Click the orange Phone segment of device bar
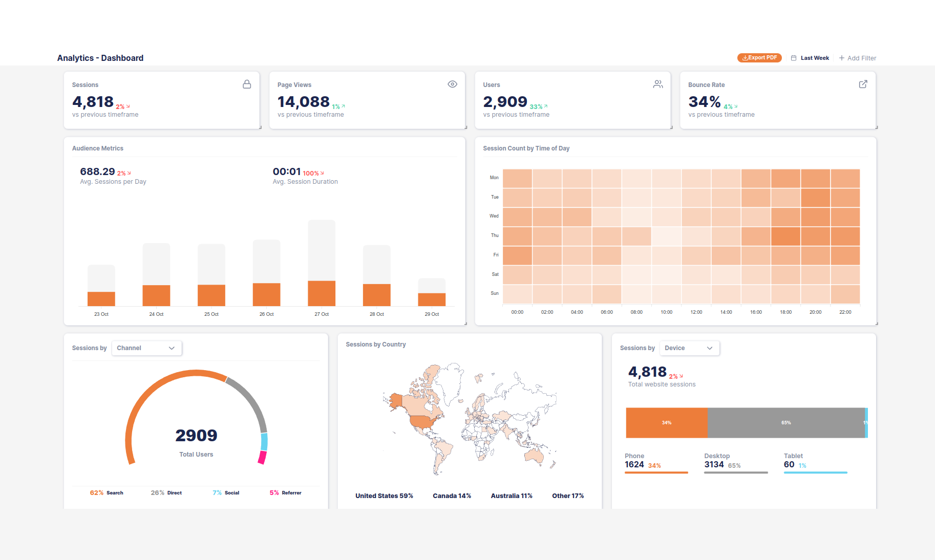935x560 pixels. pyautogui.click(x=666, y=423)
